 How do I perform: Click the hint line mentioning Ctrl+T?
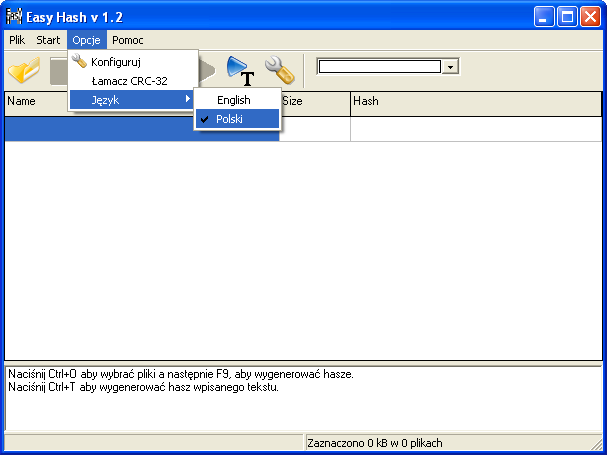143,387
